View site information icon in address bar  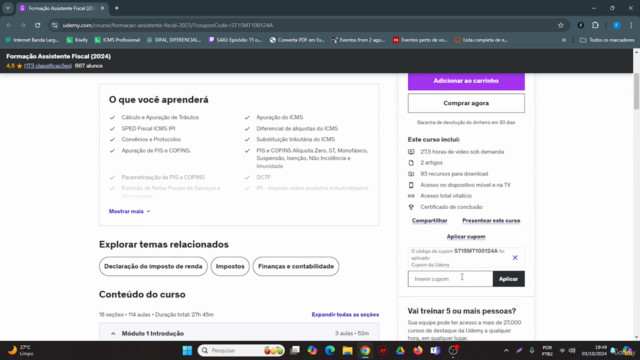click(x=55, y=25)
